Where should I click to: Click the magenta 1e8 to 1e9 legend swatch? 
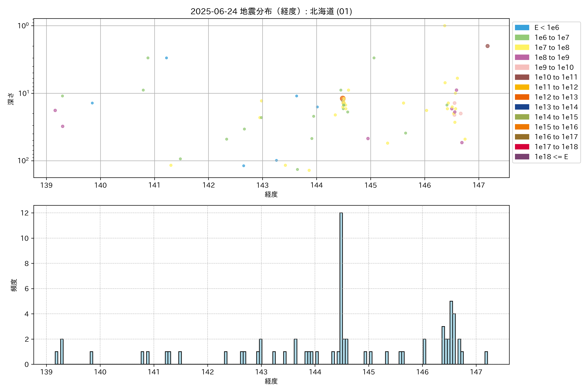[522, 57]
